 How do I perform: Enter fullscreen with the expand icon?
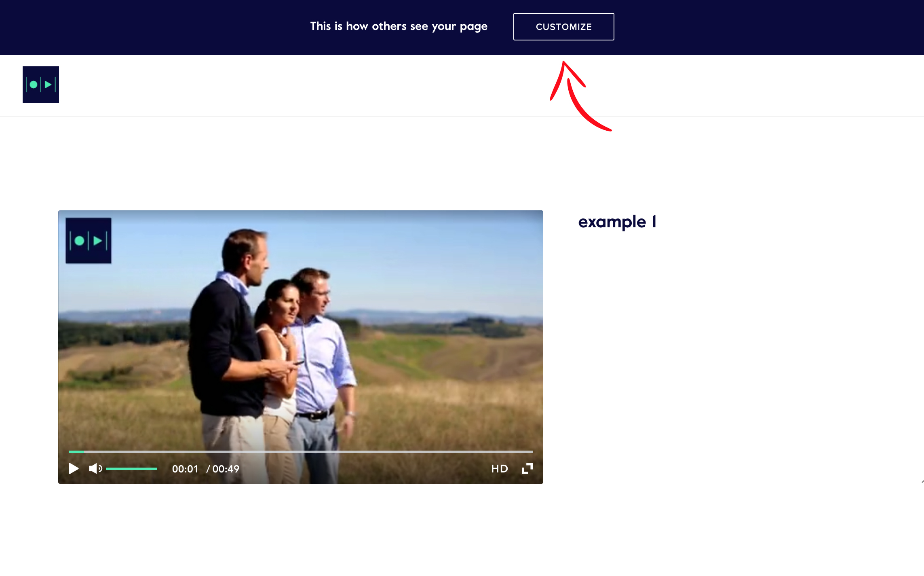(x=527, y=468)
